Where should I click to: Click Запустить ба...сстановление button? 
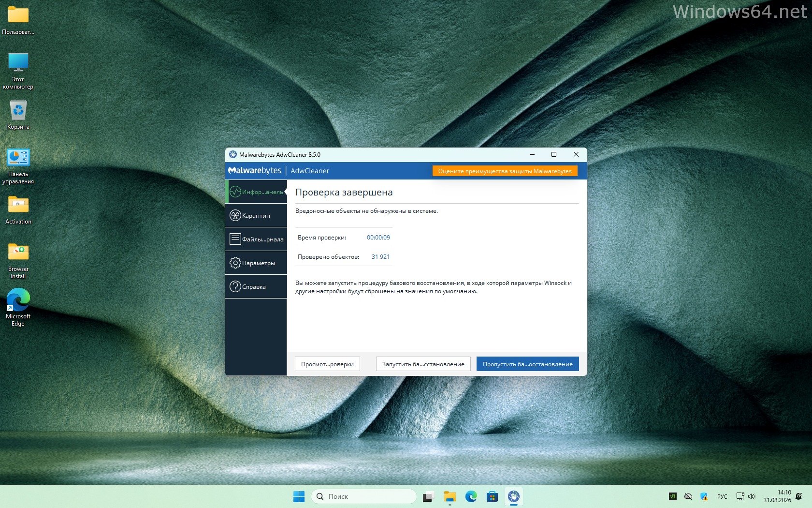423,364
